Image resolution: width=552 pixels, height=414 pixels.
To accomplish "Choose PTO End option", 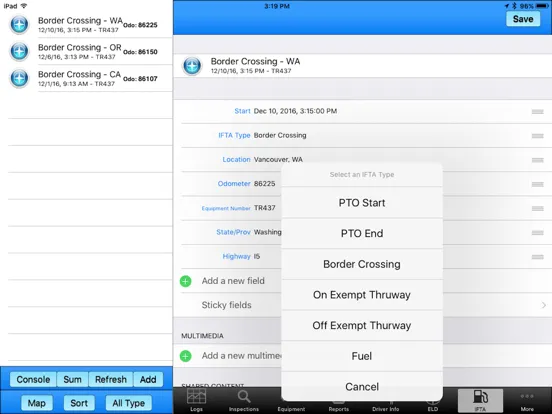I will point(362,233).
